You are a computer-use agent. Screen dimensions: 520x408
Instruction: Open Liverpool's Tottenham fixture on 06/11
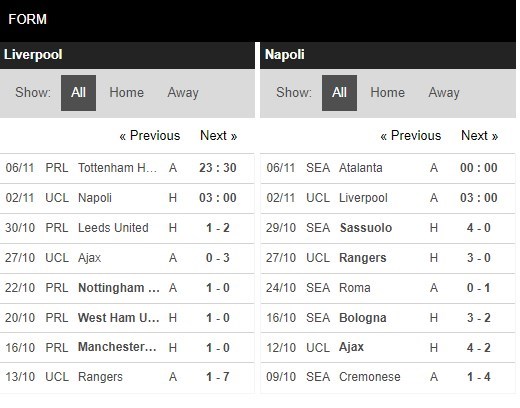point(127,168)
